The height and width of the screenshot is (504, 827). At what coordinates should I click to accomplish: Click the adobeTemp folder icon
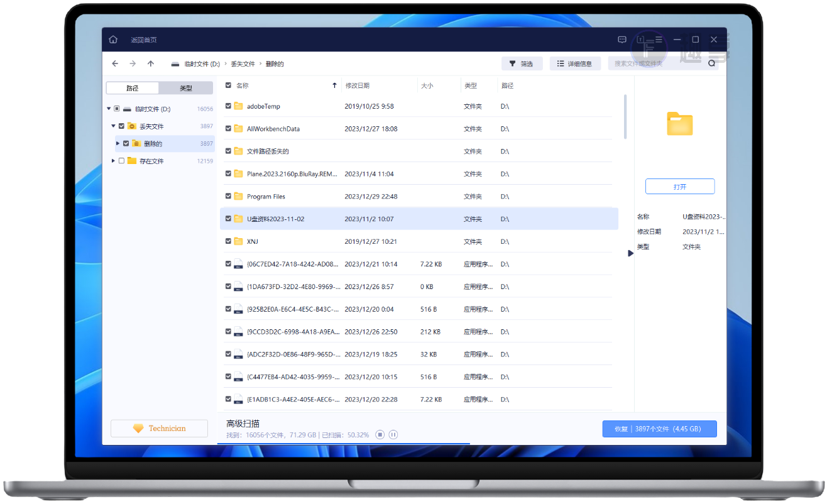click(x=238, y=106)
